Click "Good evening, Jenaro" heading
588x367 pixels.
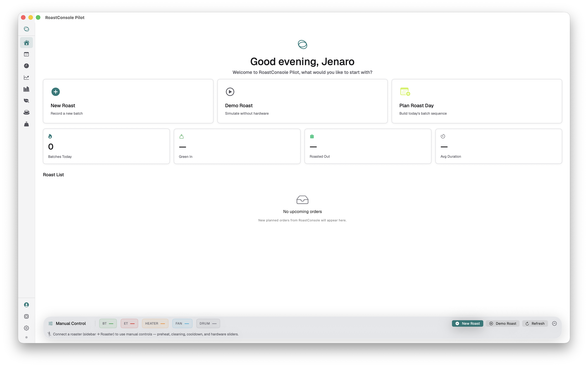tap(302, 61)
